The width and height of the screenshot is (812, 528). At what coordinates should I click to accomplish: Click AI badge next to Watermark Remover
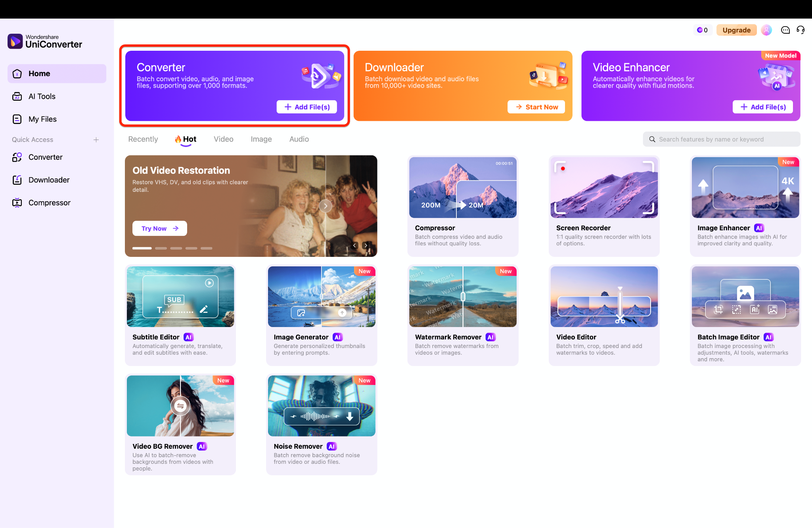[490, 337]
